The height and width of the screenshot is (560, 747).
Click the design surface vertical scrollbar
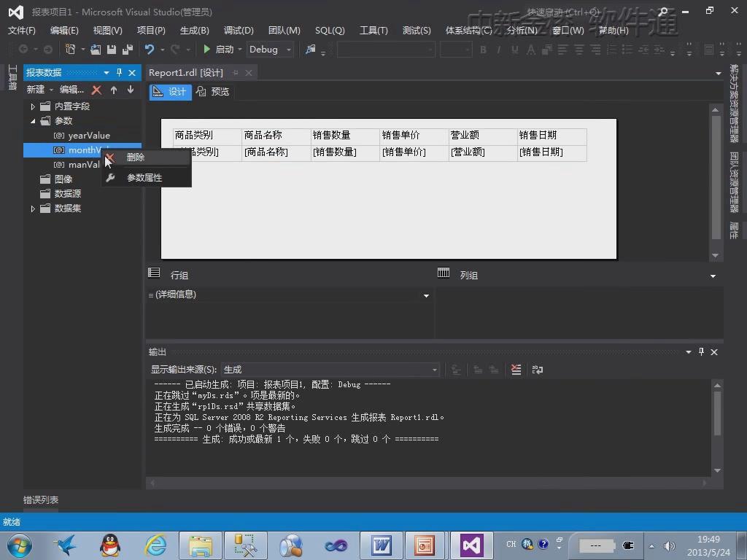point(716,183)
